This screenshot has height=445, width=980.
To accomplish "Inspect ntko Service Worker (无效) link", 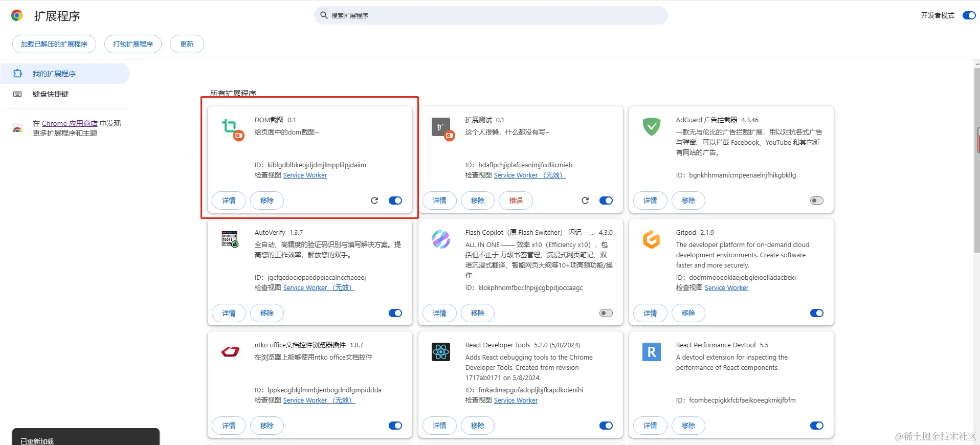I will [319, 400].
